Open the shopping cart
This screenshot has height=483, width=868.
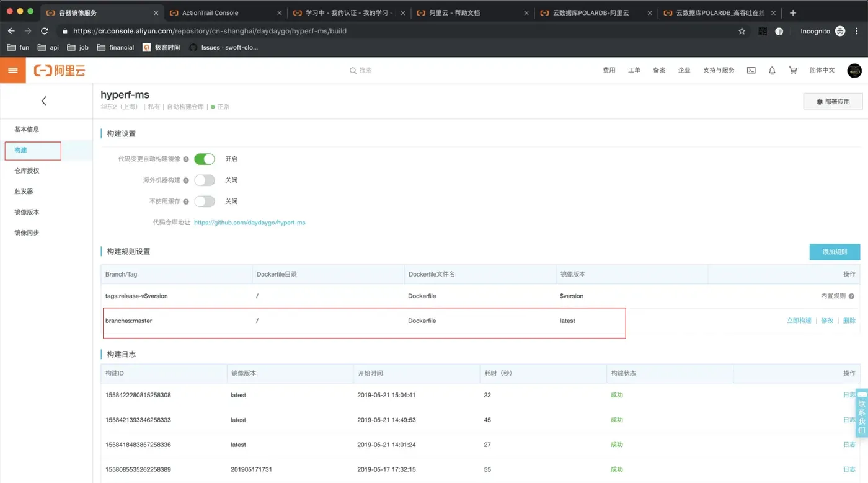(792, 71)
